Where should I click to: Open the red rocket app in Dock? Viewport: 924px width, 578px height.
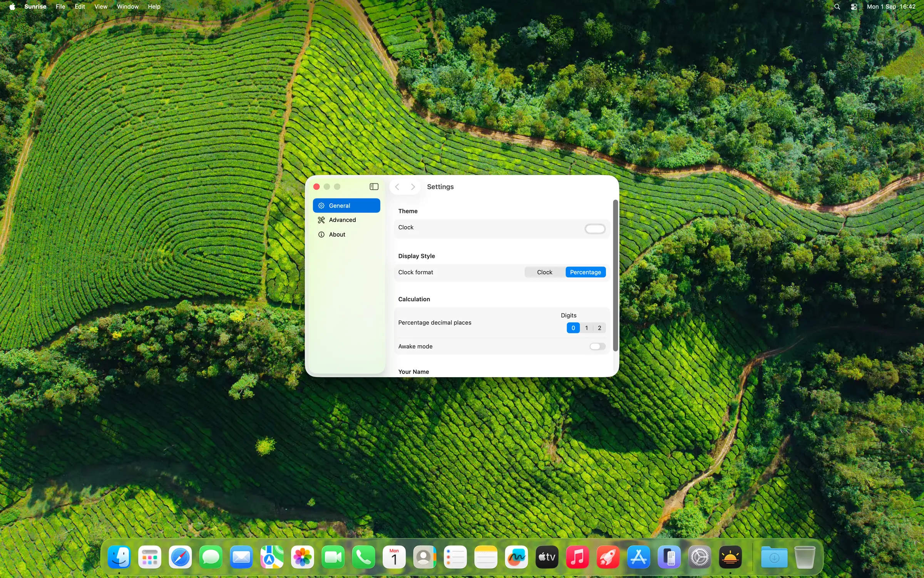608,557
